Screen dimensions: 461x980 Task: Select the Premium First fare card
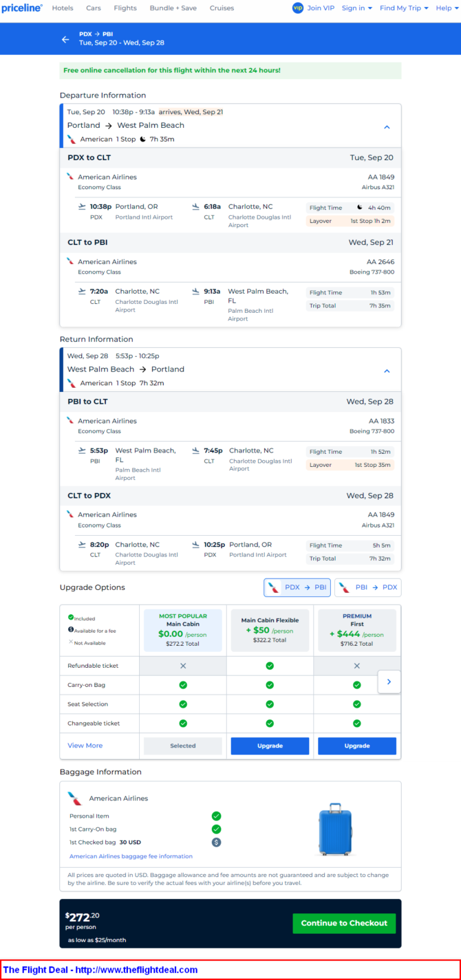356,630
